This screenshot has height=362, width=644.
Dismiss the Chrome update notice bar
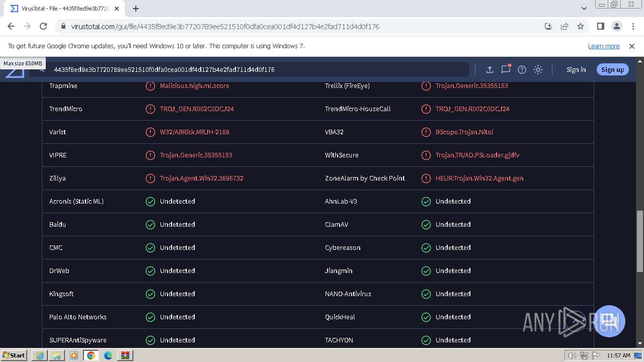(x=632, y=46)
